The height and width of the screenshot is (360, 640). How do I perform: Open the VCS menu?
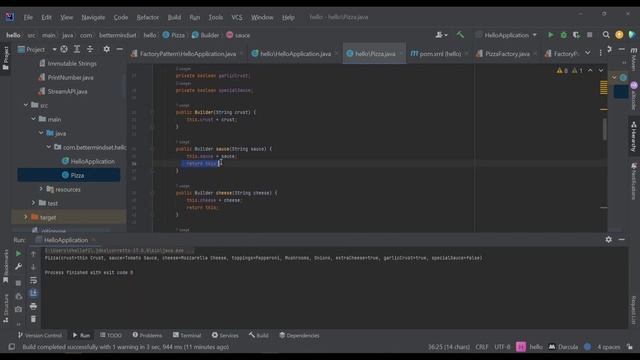(237, 17)
